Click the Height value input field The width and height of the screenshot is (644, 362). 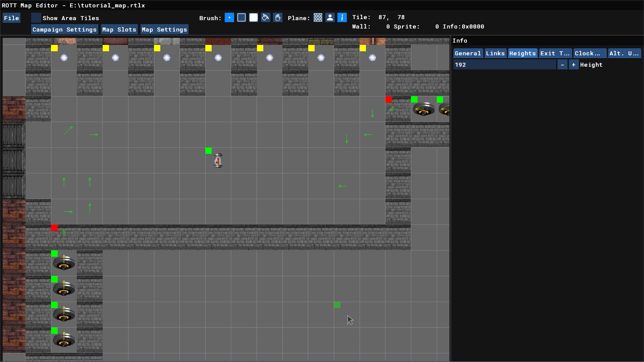504,65
